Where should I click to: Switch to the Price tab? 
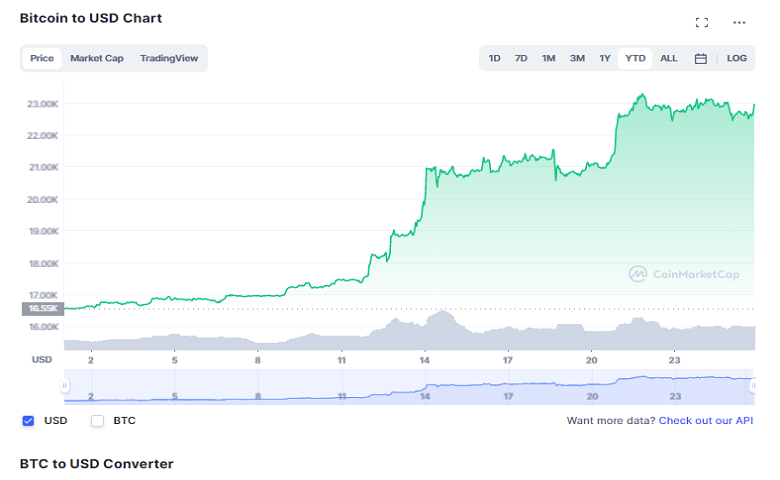click(x=42, y=58)
